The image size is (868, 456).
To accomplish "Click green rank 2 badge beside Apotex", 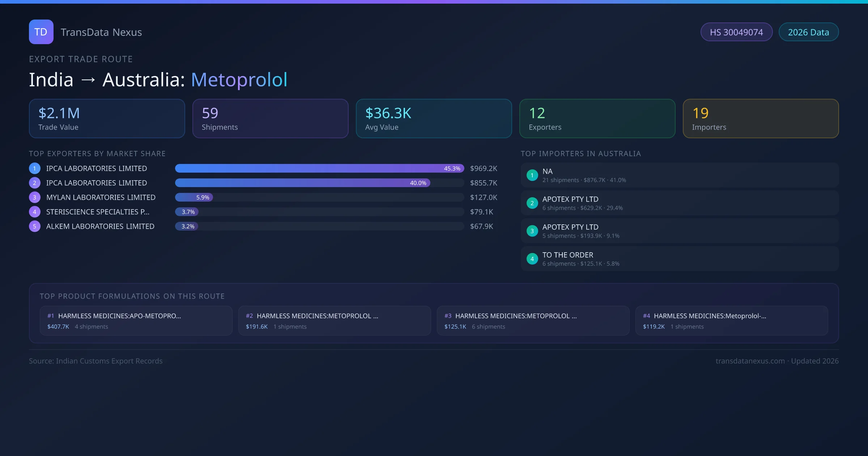I will 532,203.
